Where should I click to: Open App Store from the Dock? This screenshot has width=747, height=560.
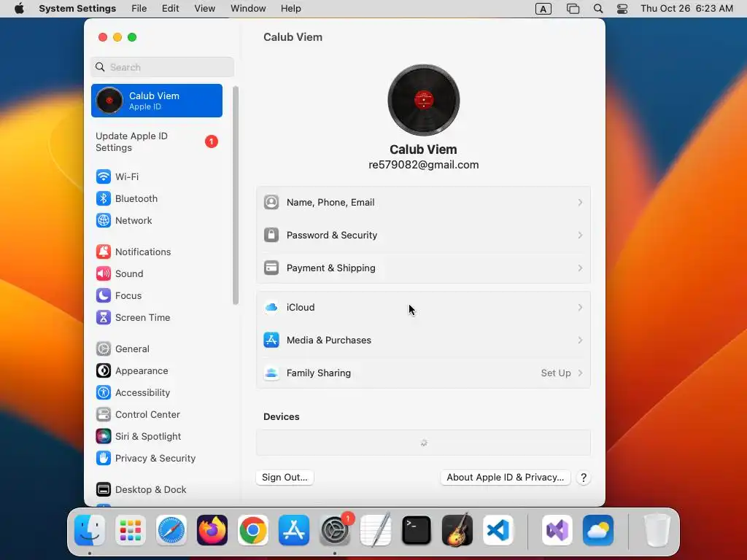294,530
